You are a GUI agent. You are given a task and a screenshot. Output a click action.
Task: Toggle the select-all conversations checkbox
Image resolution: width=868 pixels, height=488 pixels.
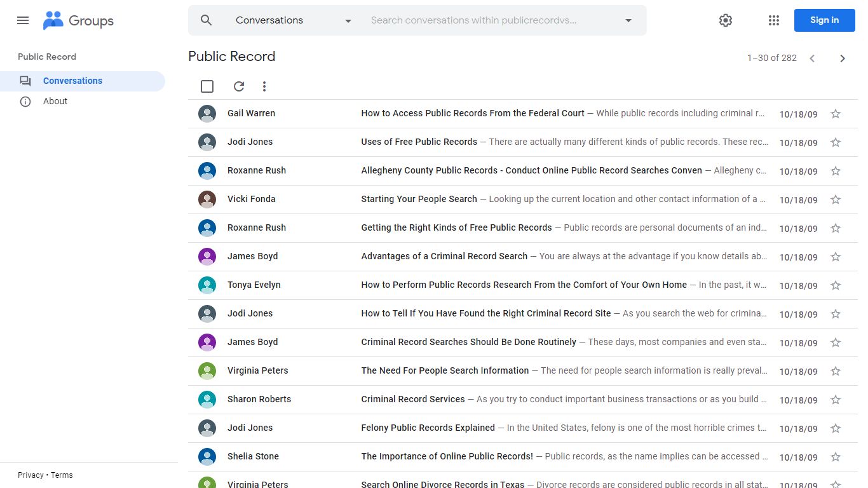[207, 86]
